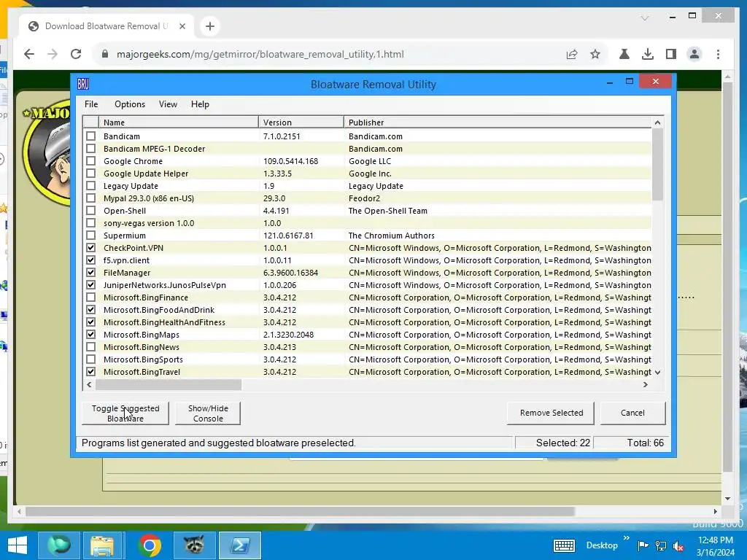Click the browser page vertical scrollbar

click(727, 277)
